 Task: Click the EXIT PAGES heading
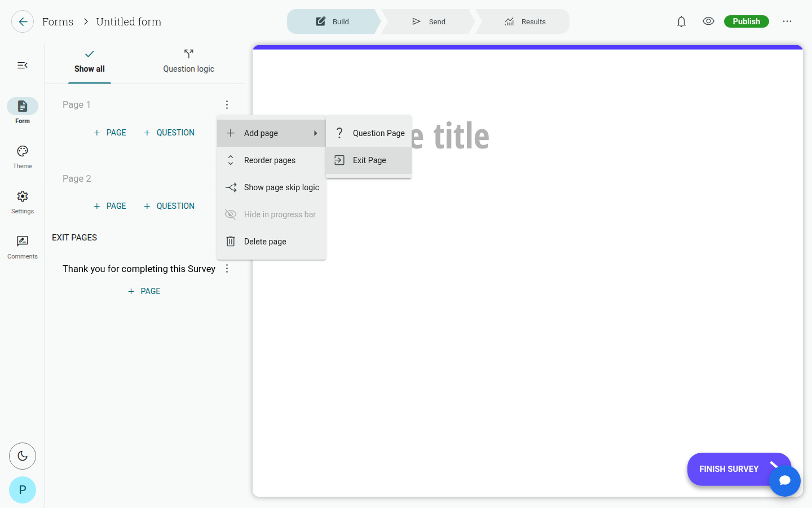(74, 238)
